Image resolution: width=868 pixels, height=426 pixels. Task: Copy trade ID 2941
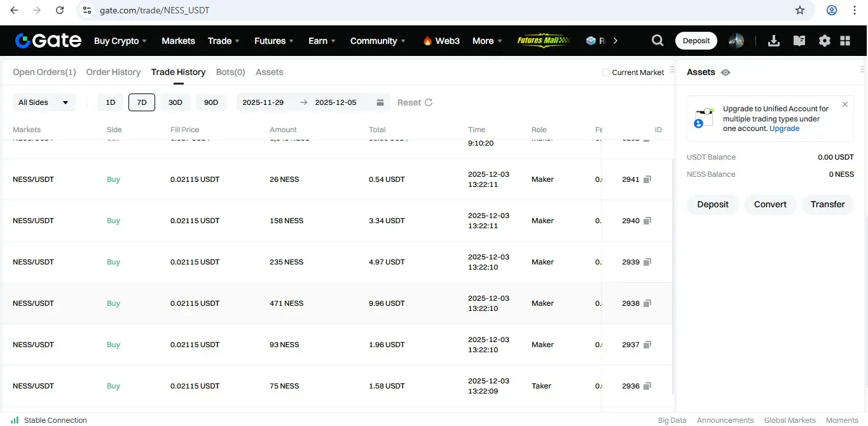[647, 179]
